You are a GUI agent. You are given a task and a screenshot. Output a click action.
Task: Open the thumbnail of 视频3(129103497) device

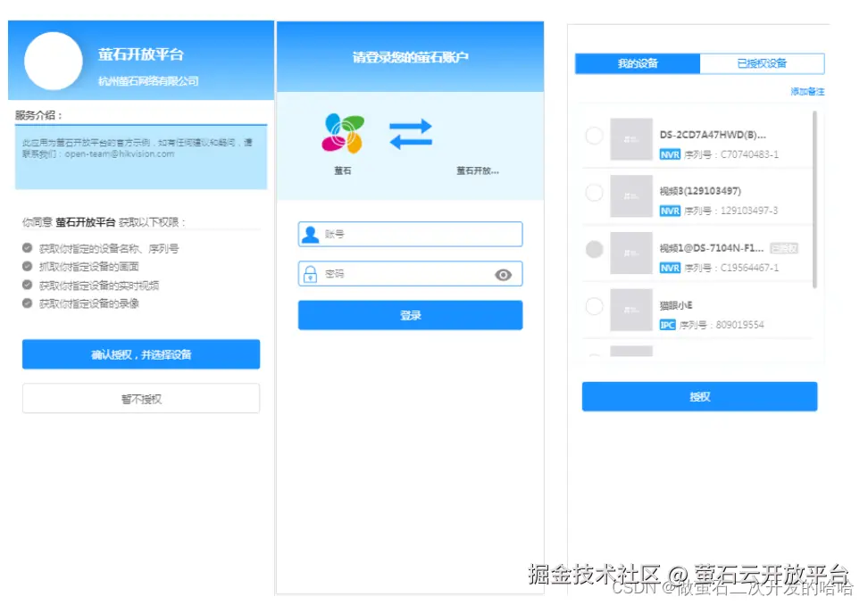pyautogui.click(x=631, y=196)
